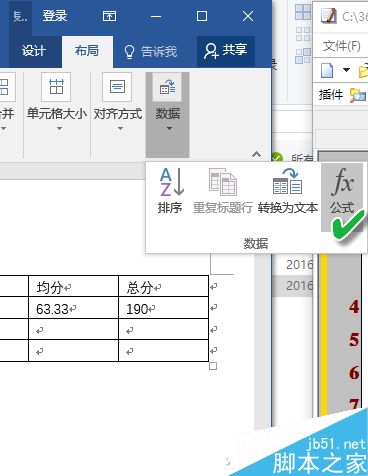Expand the 单元格大小 dropdown arrow
The height and width of the screenshot is (476, 368).
(59, 128)
